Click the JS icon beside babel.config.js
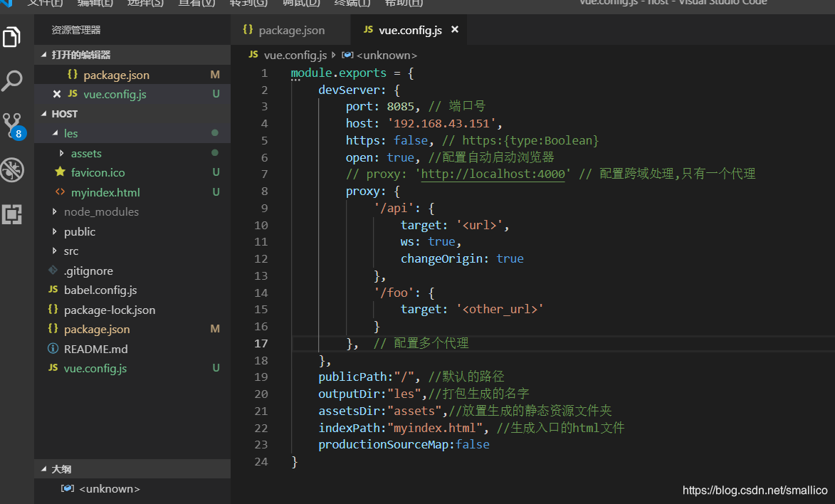The image size is (835, 504). 53,289
